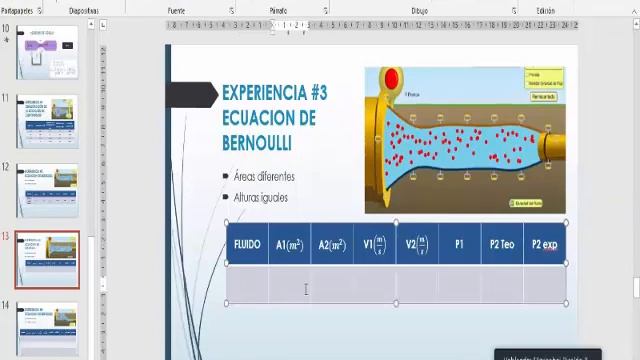Select slide 13 thumbnail
Image resolution: width=640 pixels, height=360 pixels.
pyautogui.click(x=47, y=260)
